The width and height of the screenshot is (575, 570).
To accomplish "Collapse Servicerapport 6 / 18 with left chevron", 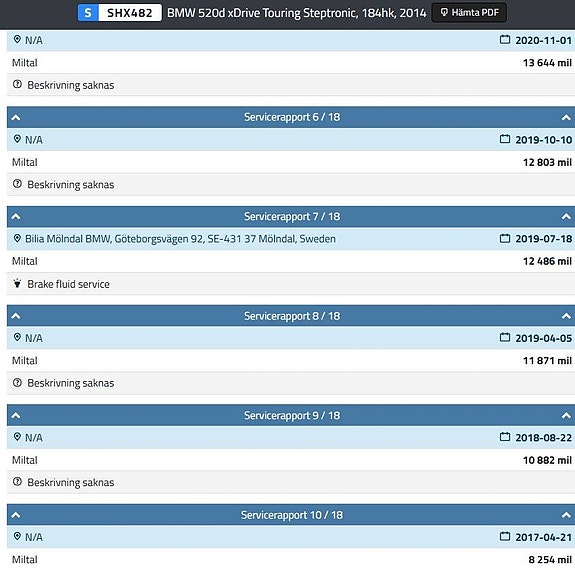I will click(16, 118).
